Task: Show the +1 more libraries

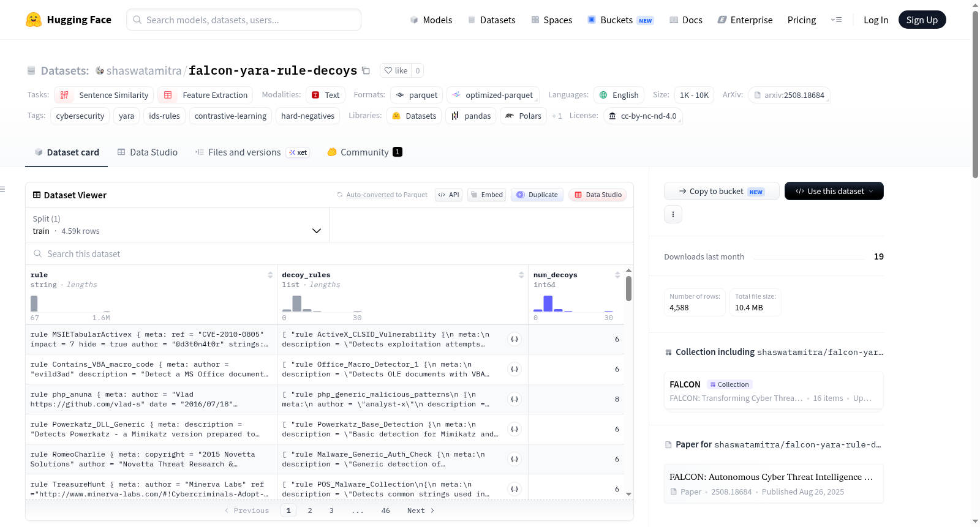Action: 556,116
